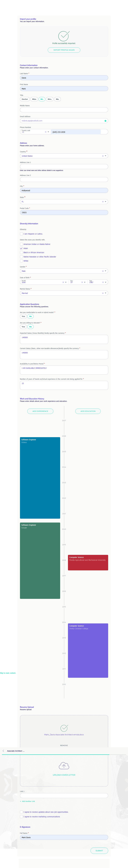
Task: Click the Address Line 1 field
Action: tap(64, 166)
